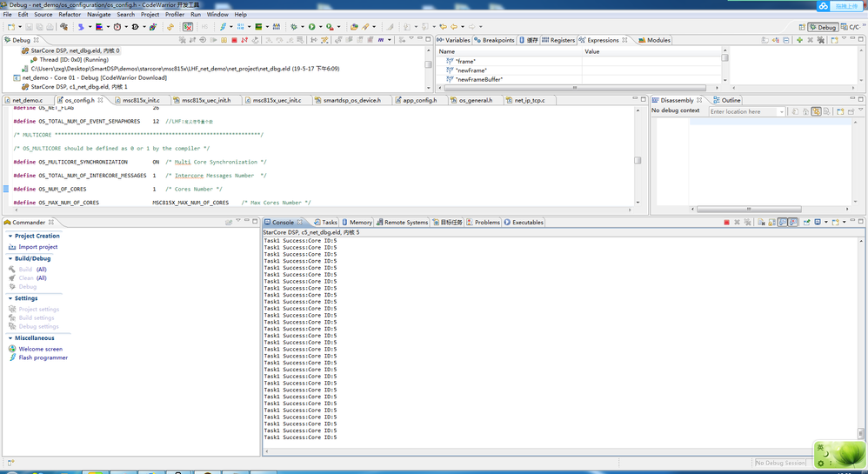Collapse the Build/Debug section in Commander

10,258
